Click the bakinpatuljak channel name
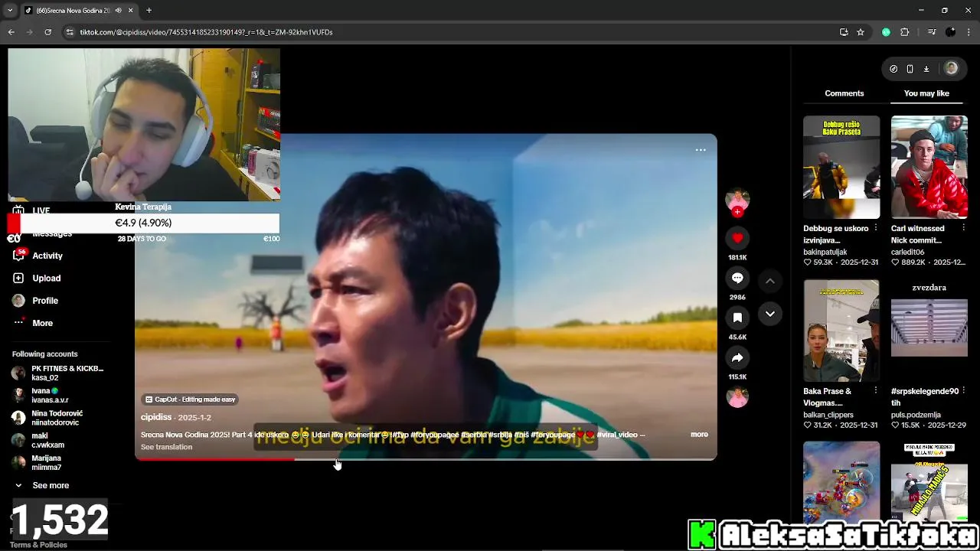 pos(825,252)
